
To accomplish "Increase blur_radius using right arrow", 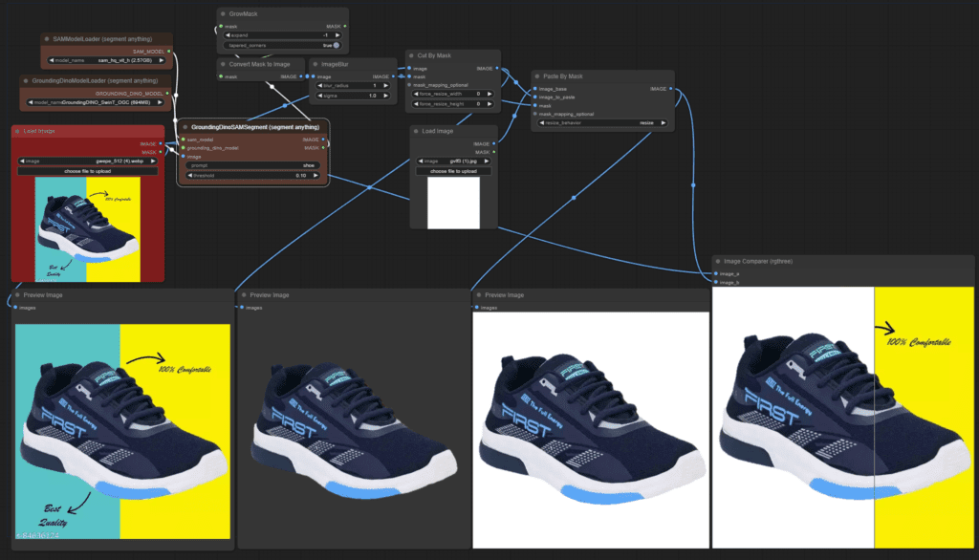I will 386,86.
